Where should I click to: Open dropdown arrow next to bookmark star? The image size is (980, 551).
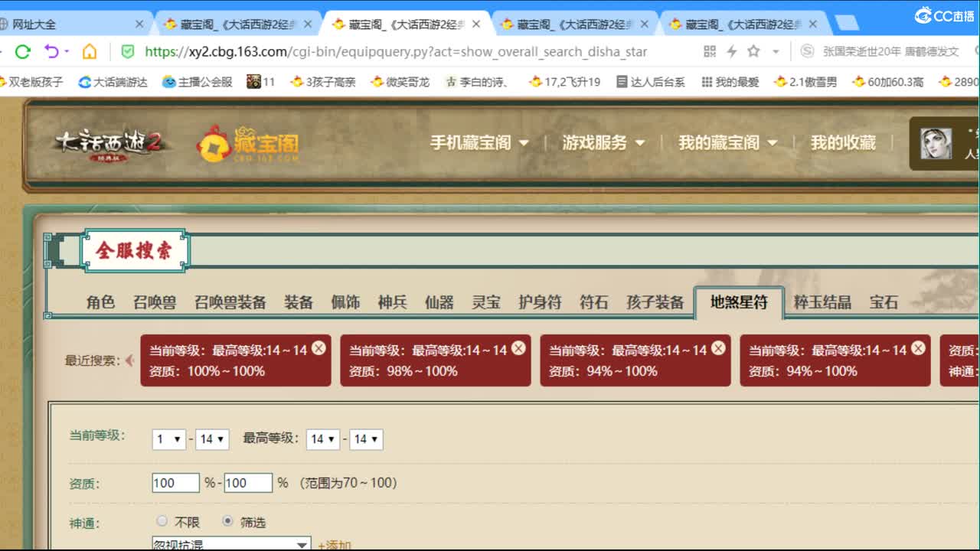(x=776, y=52)
